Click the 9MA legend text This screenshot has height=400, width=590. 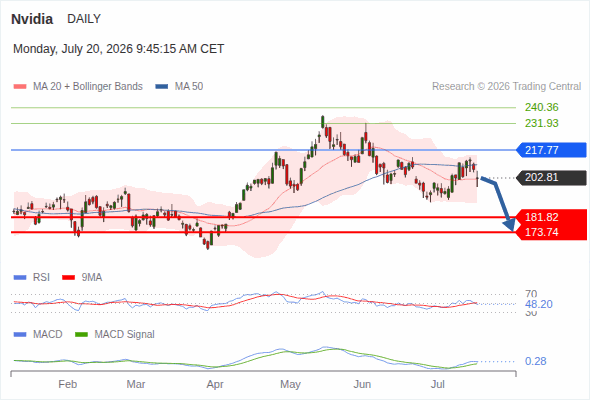92,278
